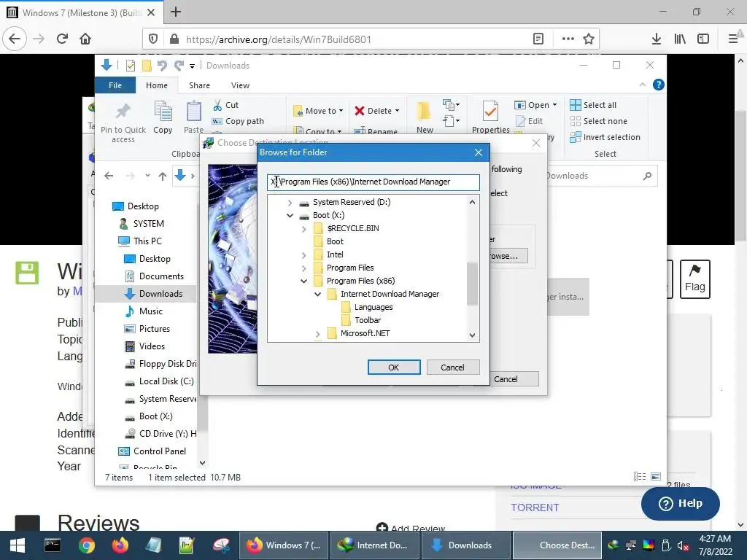Screen dimensions: 747x560
Task: Click Select none in ribbon
Action: [599, 121]
